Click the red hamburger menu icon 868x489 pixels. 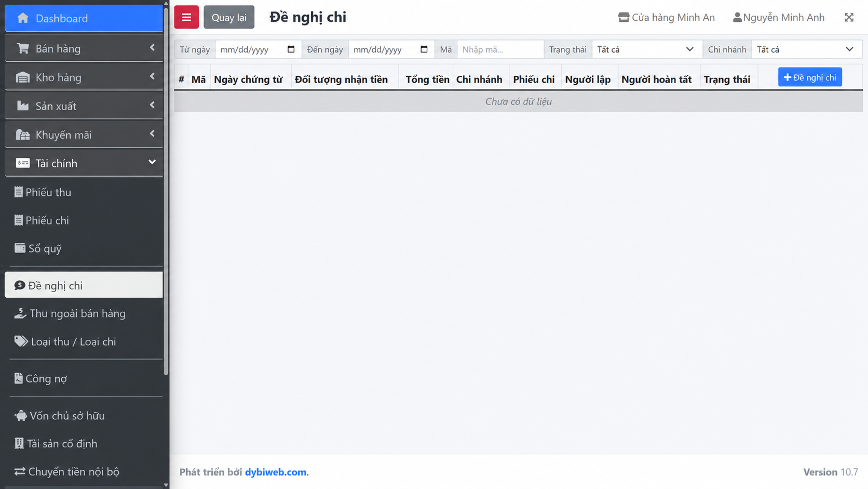pos(186,17)
